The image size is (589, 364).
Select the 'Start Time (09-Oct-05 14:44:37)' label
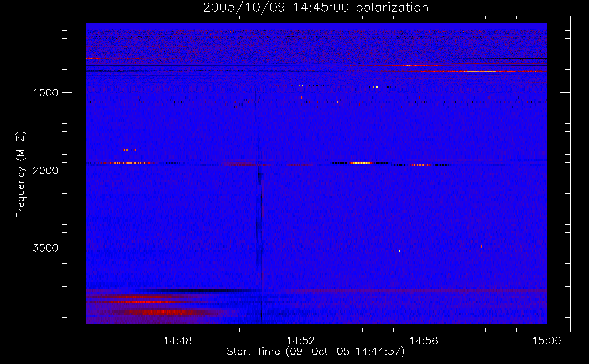[316, 352]
